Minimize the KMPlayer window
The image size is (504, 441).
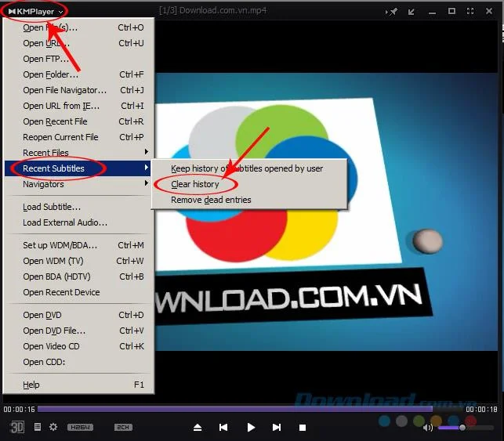(433, 13)
